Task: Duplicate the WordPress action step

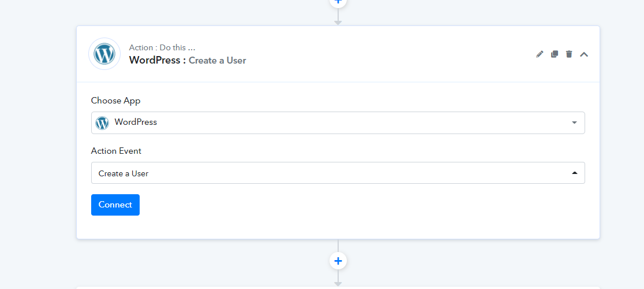Action: click(555, 54)
